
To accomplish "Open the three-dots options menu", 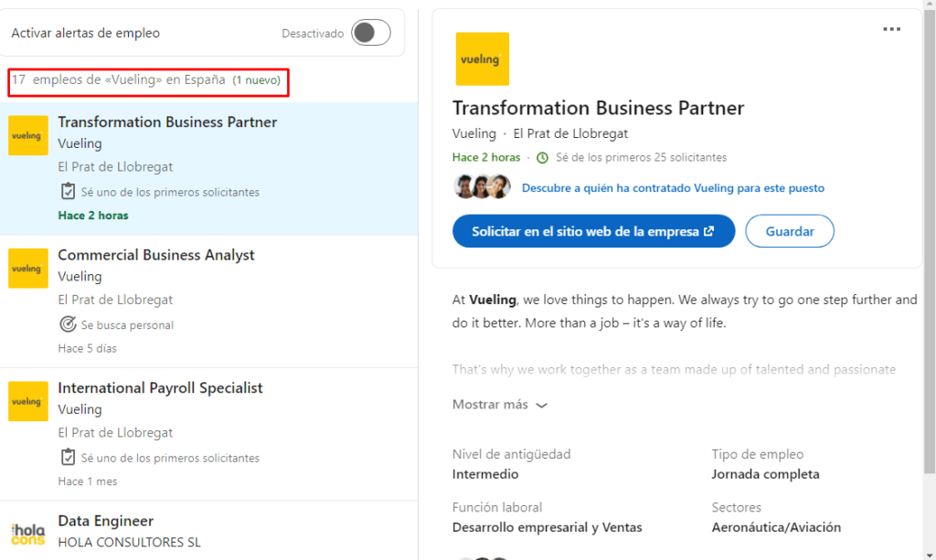I will 891,28.
